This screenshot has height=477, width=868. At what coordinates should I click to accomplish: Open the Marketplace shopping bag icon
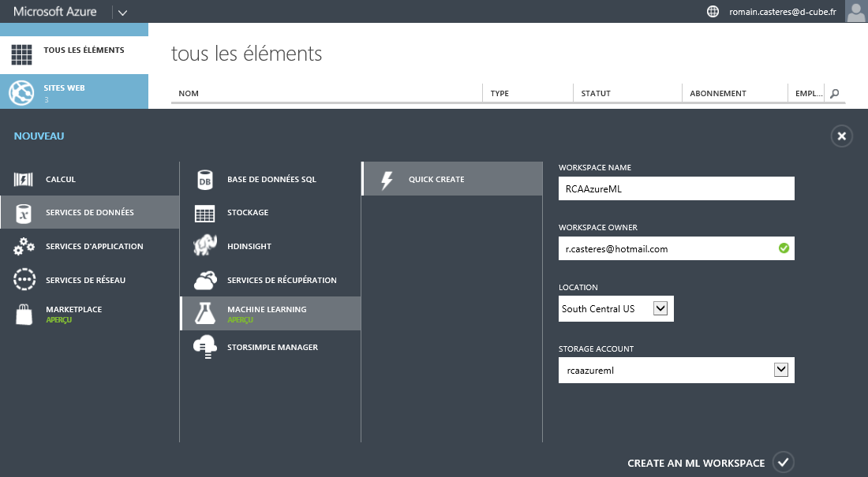[24, 314]
